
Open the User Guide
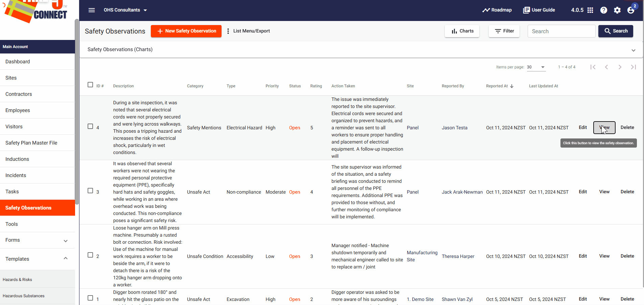[x=539, y=10]
